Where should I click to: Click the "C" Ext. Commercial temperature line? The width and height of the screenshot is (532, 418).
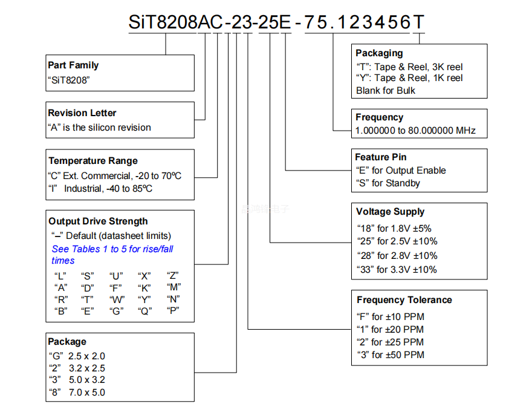(114, 176)
